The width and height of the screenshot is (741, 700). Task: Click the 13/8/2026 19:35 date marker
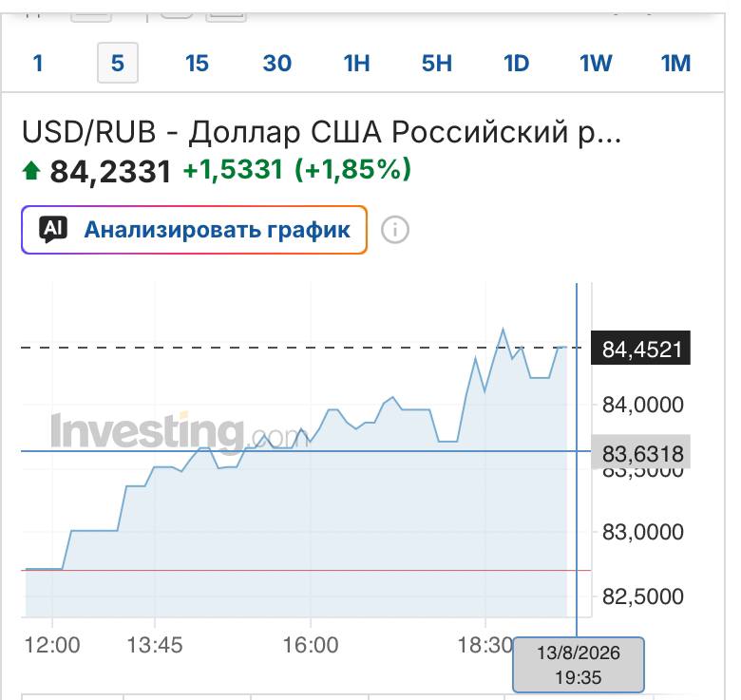(x=579, y=665)
